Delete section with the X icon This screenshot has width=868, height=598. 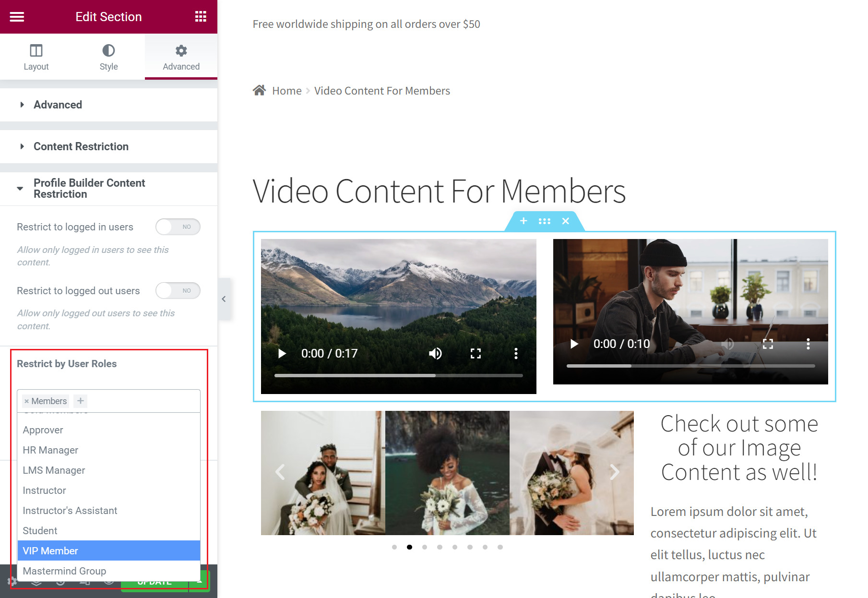[x=566, y=221]
